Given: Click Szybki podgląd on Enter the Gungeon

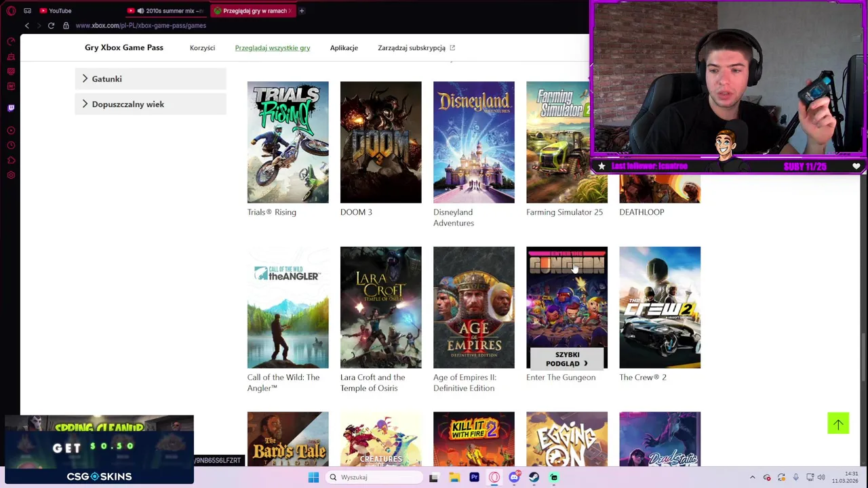Looking at the screenshot, I should pyautogui.click(x=567, y=359).
